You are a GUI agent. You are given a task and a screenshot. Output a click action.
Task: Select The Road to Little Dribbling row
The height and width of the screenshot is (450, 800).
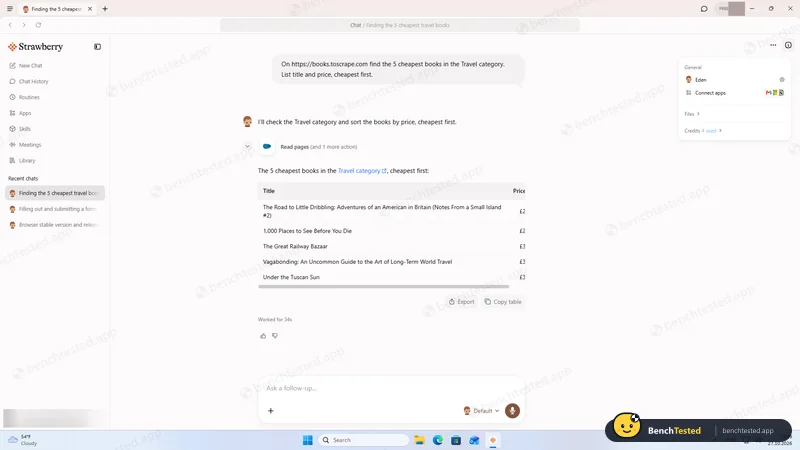pyautogui.click(x=392, y=211)
